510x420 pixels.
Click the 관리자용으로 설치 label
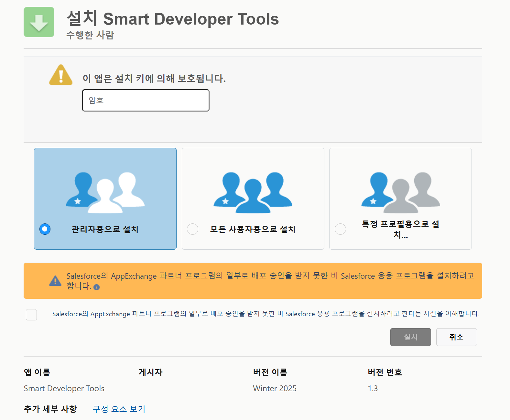[x=105, y=229]
